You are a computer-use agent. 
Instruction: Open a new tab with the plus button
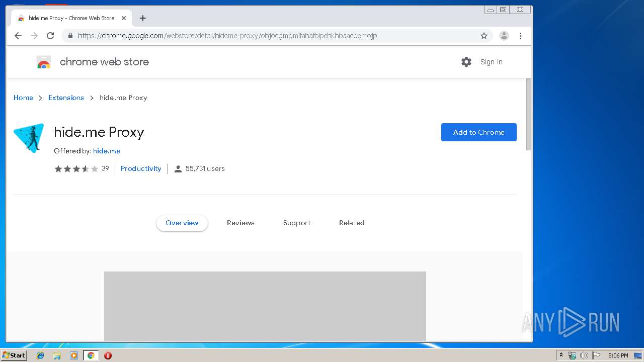pos(143,18)
